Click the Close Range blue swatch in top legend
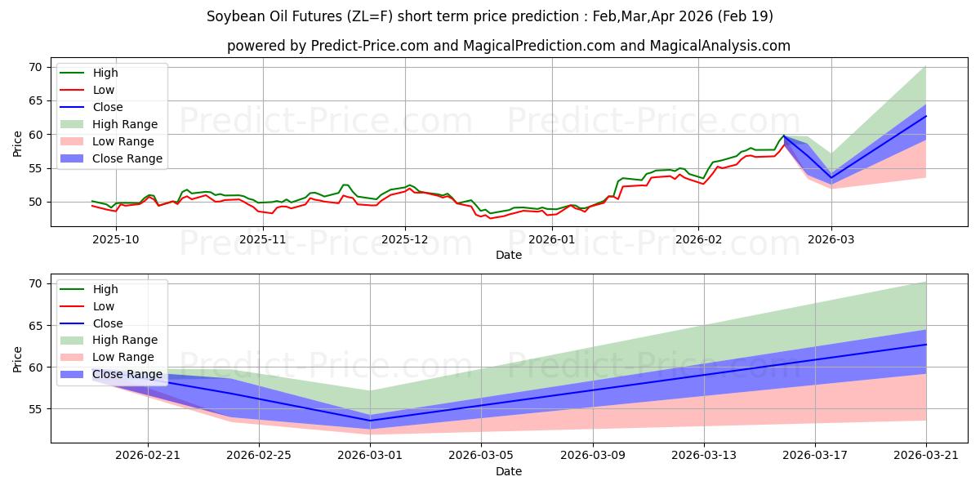This screenshot has width=980, height=490. pyautogui.click(x=73, y=158)
